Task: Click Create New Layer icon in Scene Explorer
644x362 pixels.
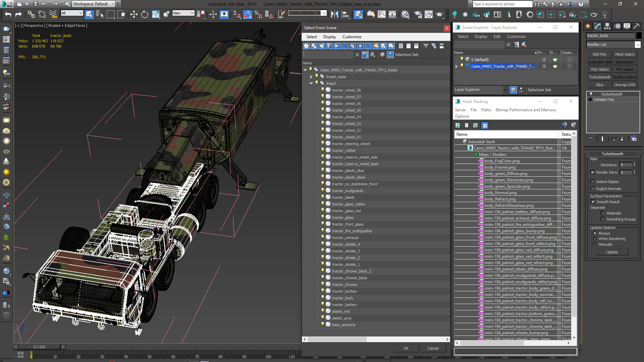Action: (x=524, y=45)
